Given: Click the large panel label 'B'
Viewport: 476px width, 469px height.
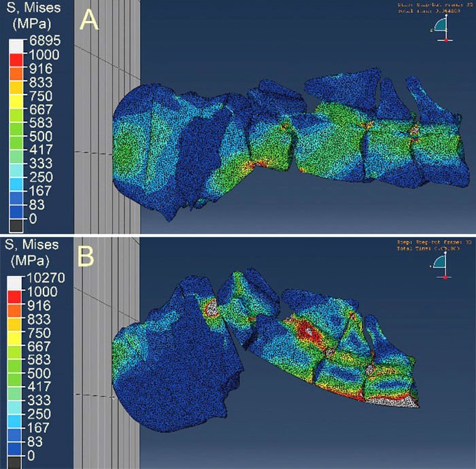Looking at the screenshot, I should [86, 256].
